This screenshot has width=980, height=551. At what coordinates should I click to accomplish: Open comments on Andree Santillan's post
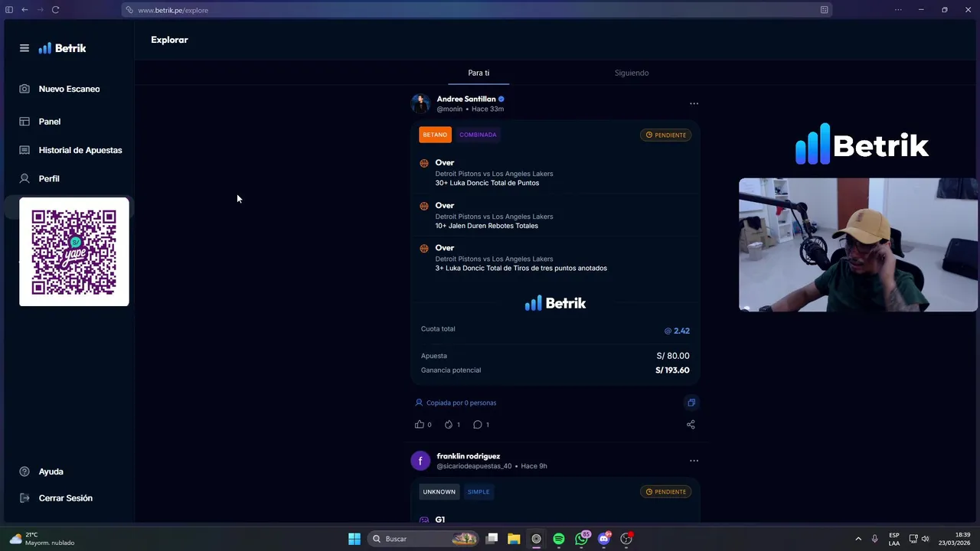pyautogui.click(x=477, y=424)
